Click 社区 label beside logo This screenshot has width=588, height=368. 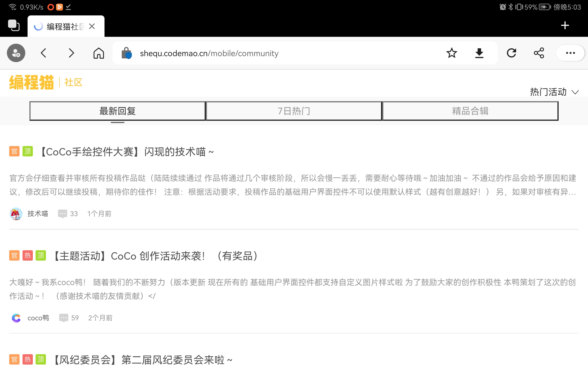(x=73, y=83)
